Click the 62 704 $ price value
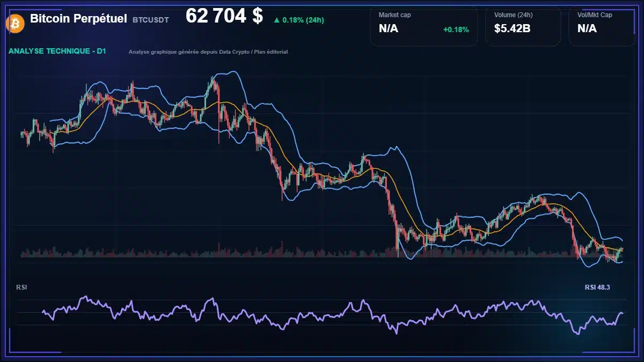Screen dimensions: 644x362 (224, 16)
